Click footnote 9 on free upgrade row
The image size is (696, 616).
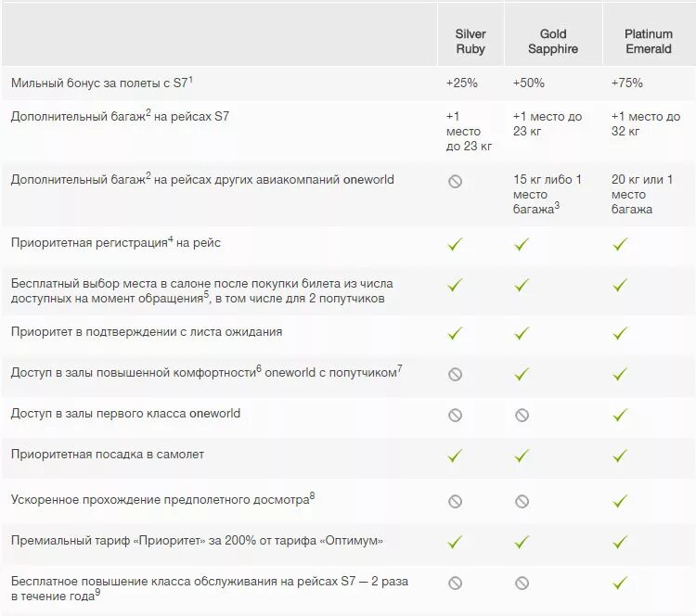pyautogui.click(x=97, y=593)
